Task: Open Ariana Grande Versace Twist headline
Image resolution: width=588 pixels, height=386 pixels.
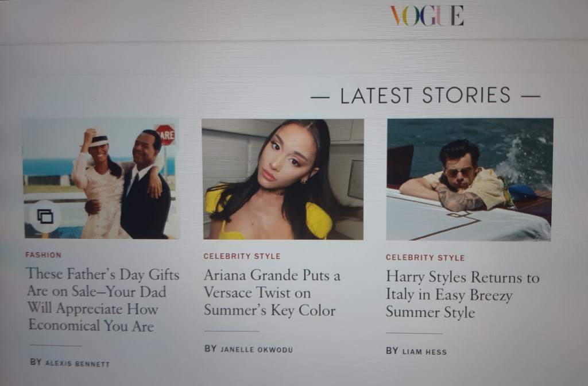Action: coord(272,292)
